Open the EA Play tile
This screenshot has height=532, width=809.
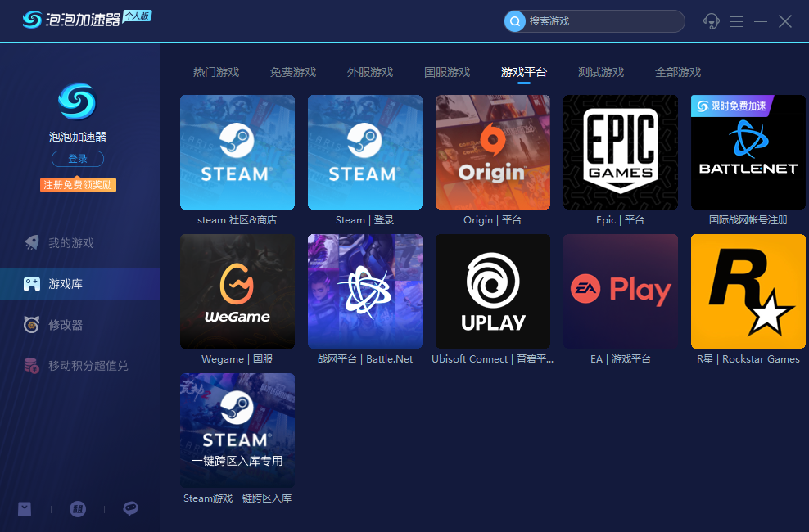coord(621,291)
